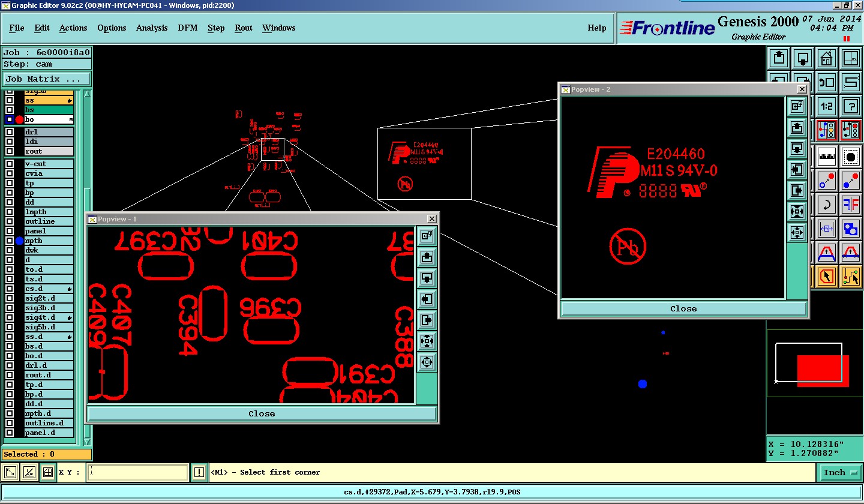
Task: Select the panel.d layer name
Action: (49, 433)
